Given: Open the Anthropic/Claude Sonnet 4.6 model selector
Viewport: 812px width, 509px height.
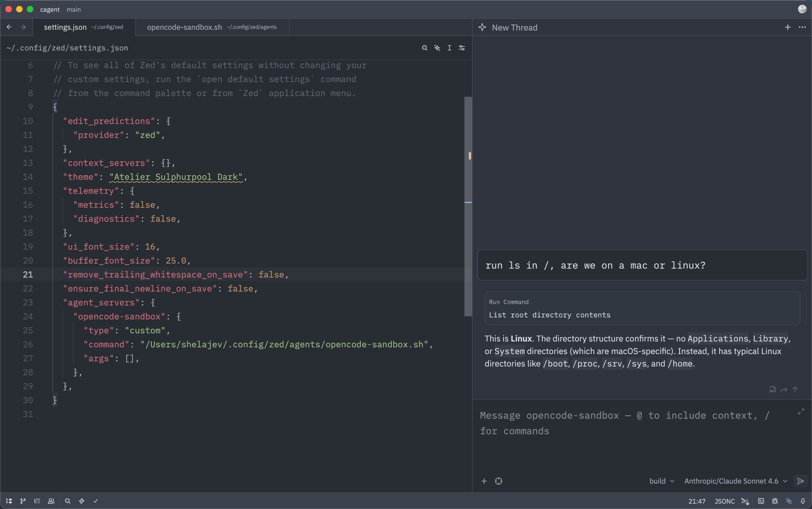Looking at the screenshot, I should 735,481.
